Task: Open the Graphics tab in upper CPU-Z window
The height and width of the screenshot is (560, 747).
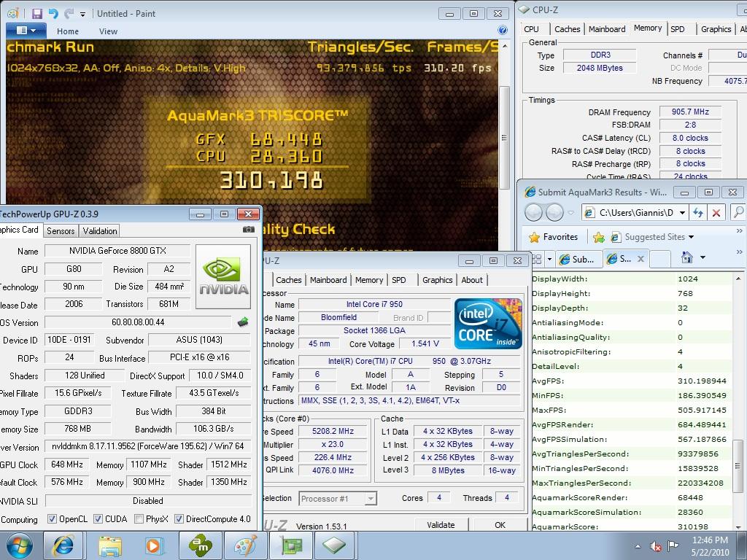Action: [x=716, y=29]
